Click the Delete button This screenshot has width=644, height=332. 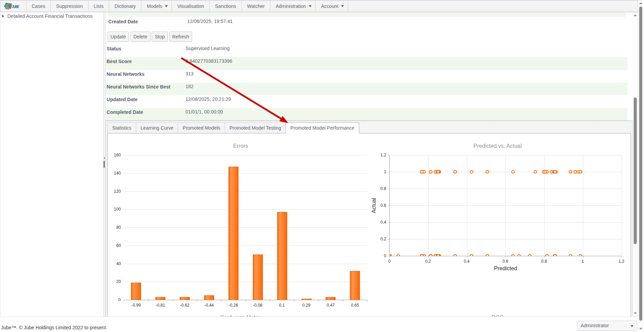(140, 37)
